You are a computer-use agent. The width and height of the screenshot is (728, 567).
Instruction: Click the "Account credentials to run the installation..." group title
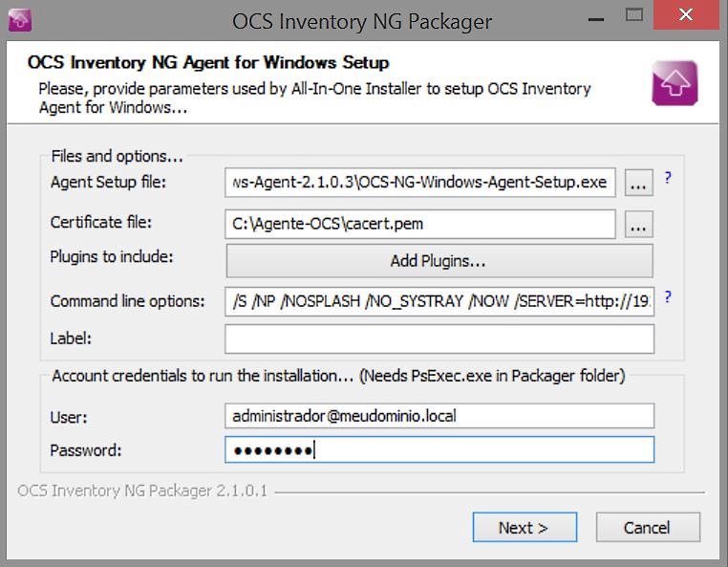click(x=338, y=376)
